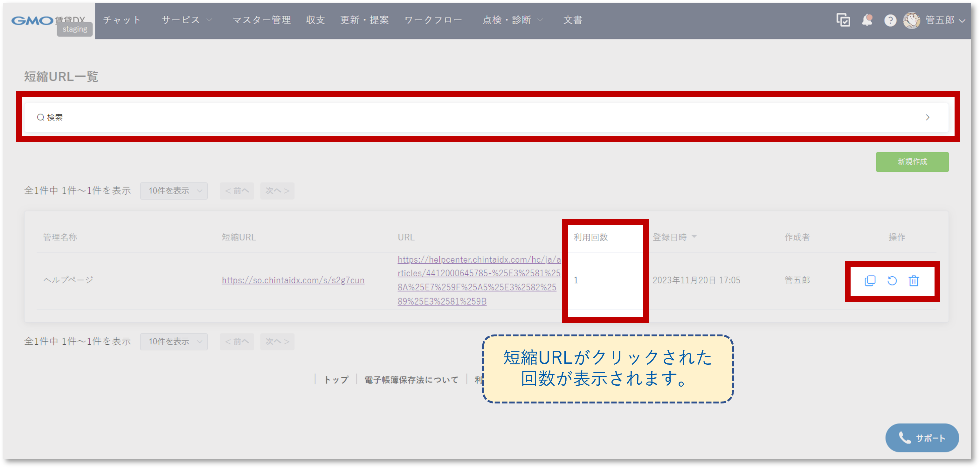Open the 管五郎 account menu chevron
The image size is (980, 468).
[x=963, y=21]
